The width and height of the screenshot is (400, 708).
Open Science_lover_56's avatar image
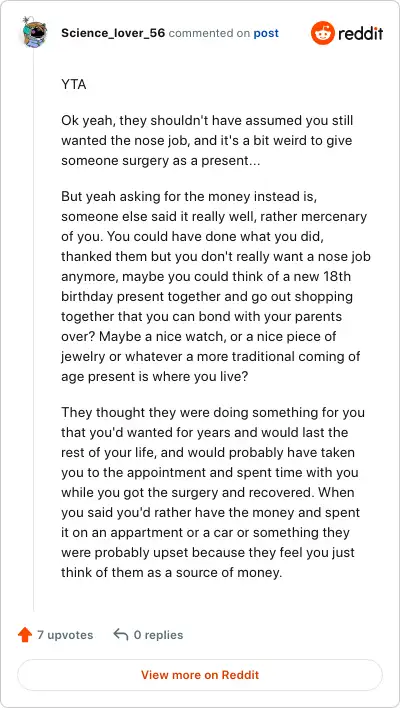(x=34, y=33)
